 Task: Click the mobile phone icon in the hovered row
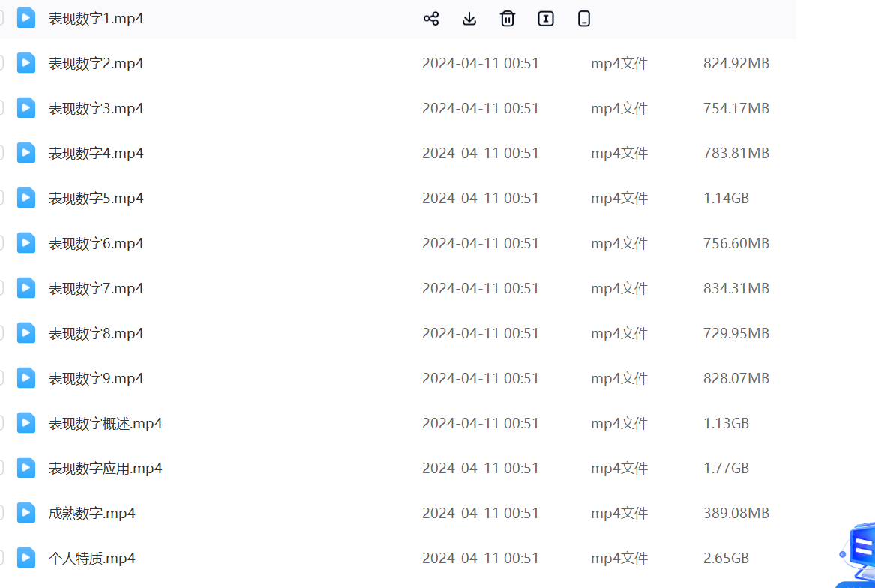(584, 19)
